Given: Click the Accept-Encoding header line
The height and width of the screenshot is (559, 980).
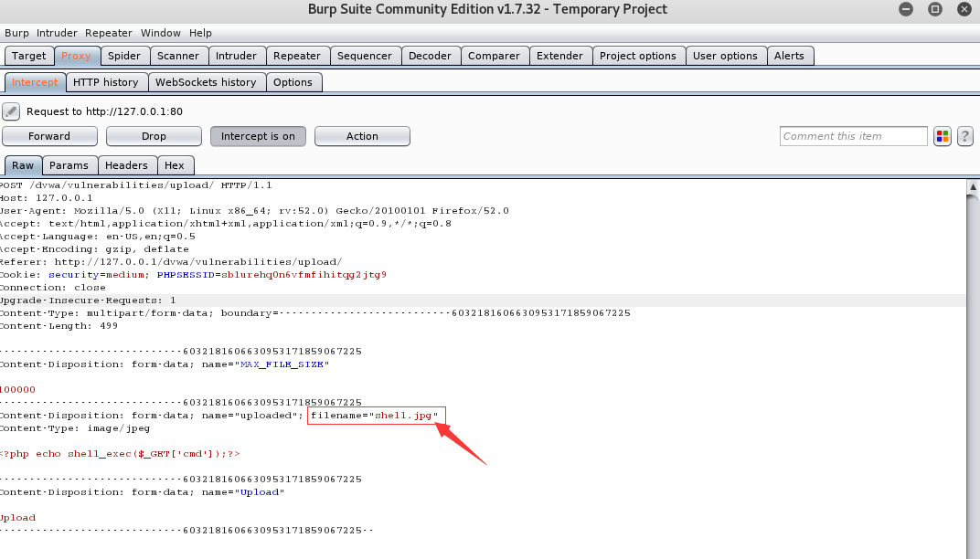Looking at the screenshot, I should pyautogui.click(x=94, y=249).
